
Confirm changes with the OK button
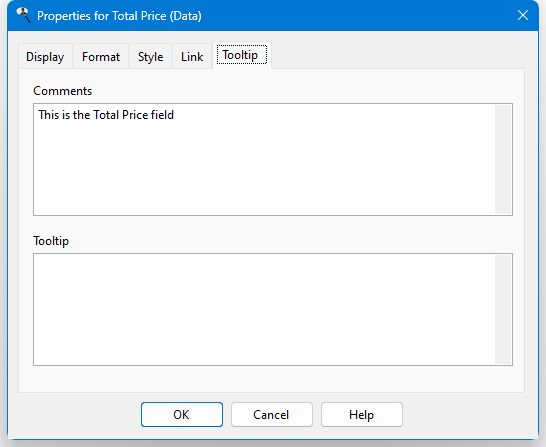pos(182,415)
